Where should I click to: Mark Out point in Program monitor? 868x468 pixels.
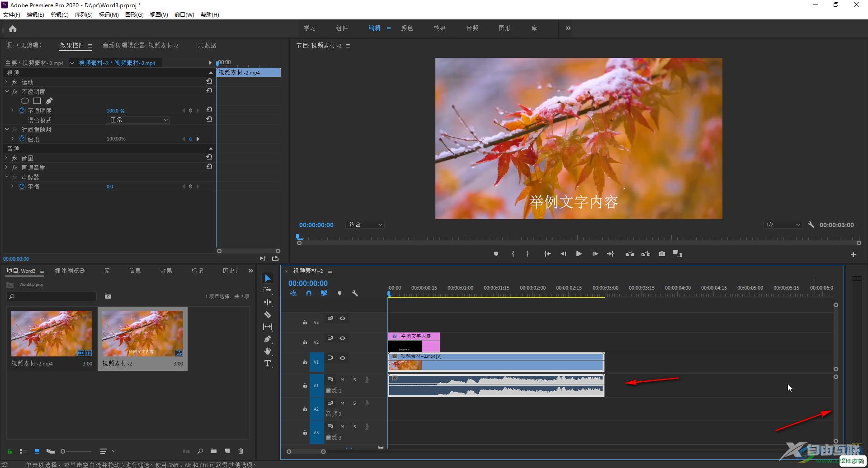(527, 254)
